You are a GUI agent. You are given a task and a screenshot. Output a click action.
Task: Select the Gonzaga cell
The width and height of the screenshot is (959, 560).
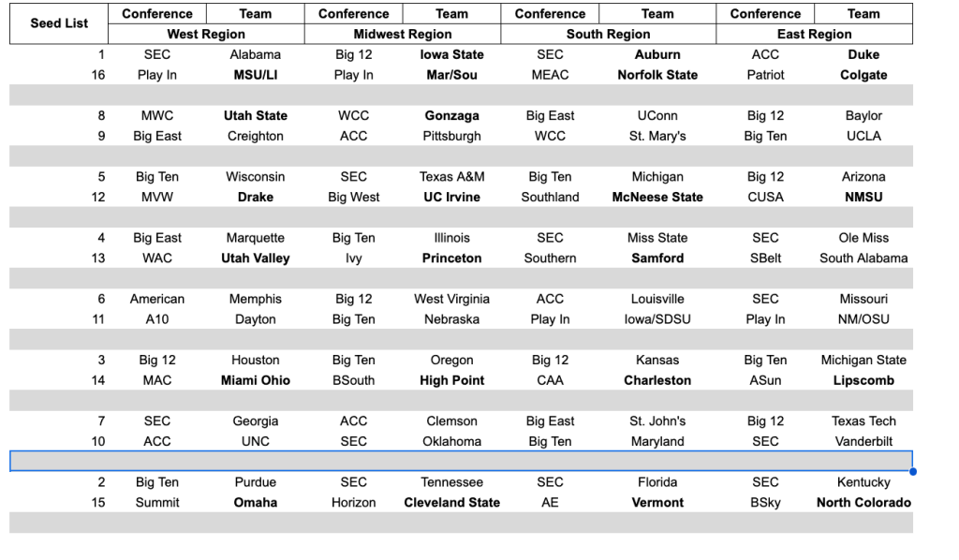tap(452, 116)
